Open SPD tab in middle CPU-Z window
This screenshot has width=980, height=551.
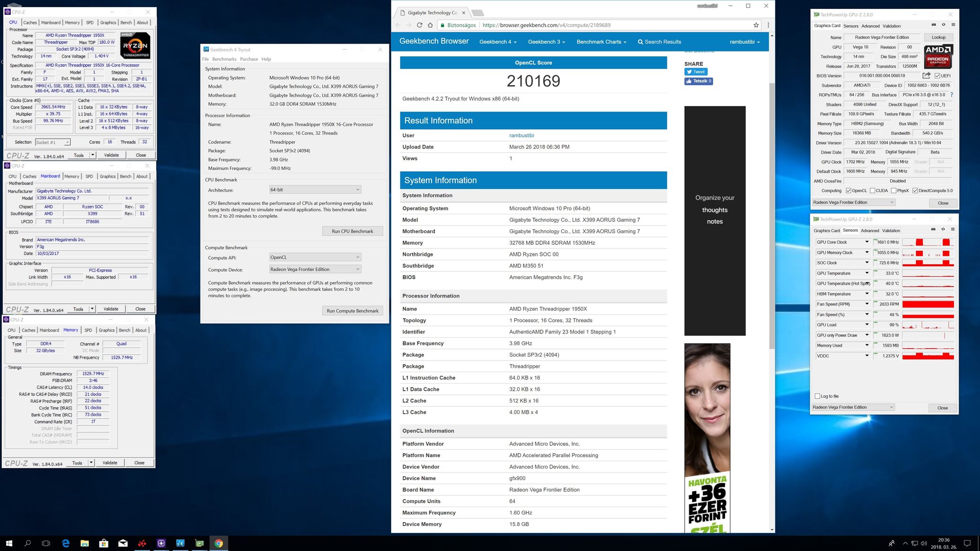(x=89, y=176)
